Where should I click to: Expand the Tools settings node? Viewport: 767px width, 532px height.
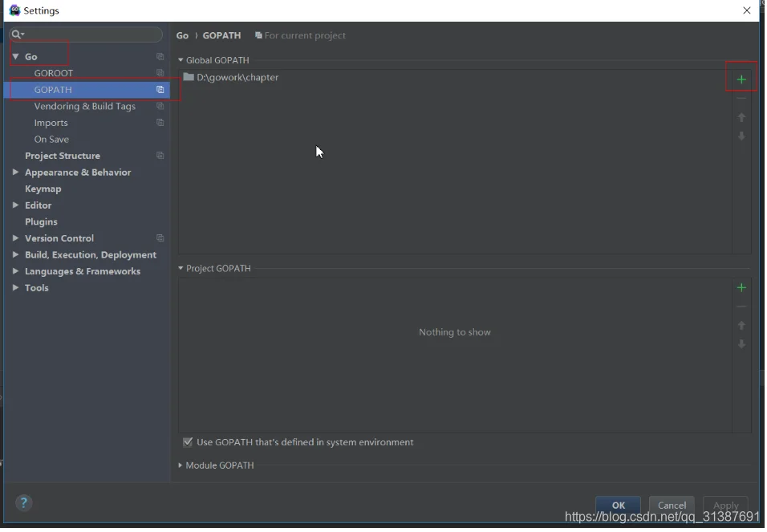(16, 288)
